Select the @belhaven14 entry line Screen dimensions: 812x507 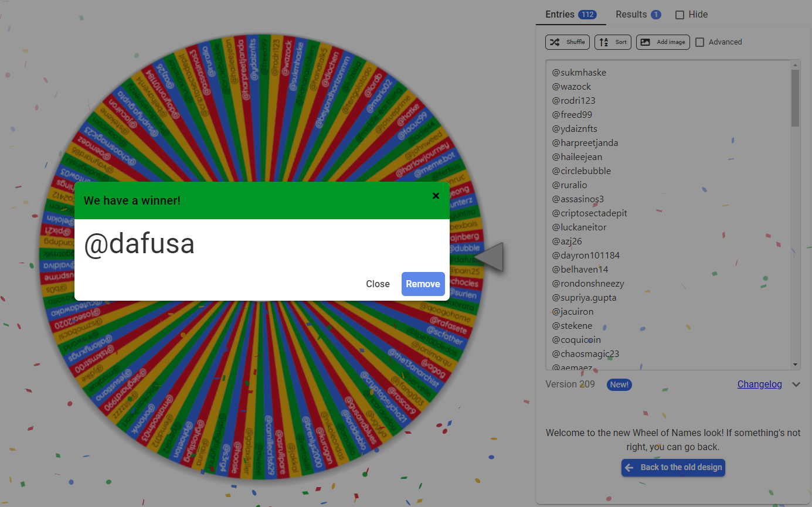pos(580,270)
